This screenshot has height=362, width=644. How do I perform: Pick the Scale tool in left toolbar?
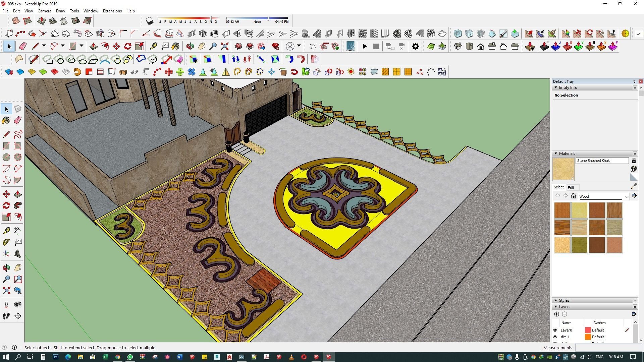(6, 217)
